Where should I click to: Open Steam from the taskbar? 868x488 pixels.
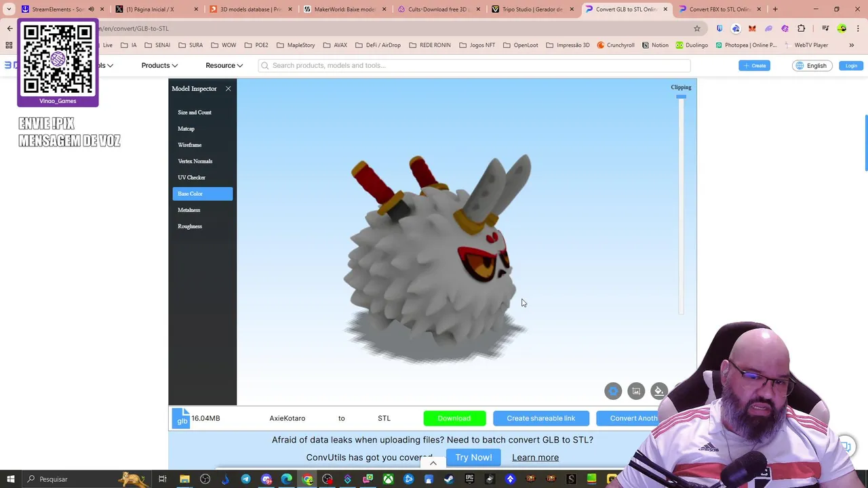(x=449, y=479)
